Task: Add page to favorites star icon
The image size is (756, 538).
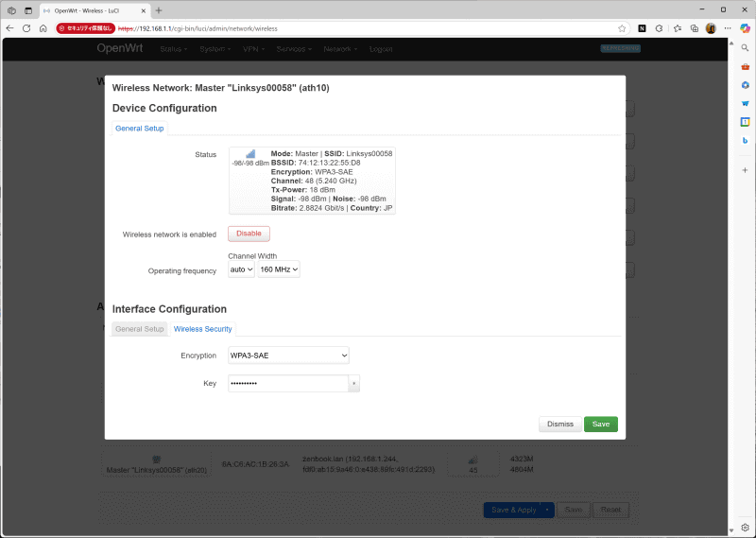Action: 622,28
